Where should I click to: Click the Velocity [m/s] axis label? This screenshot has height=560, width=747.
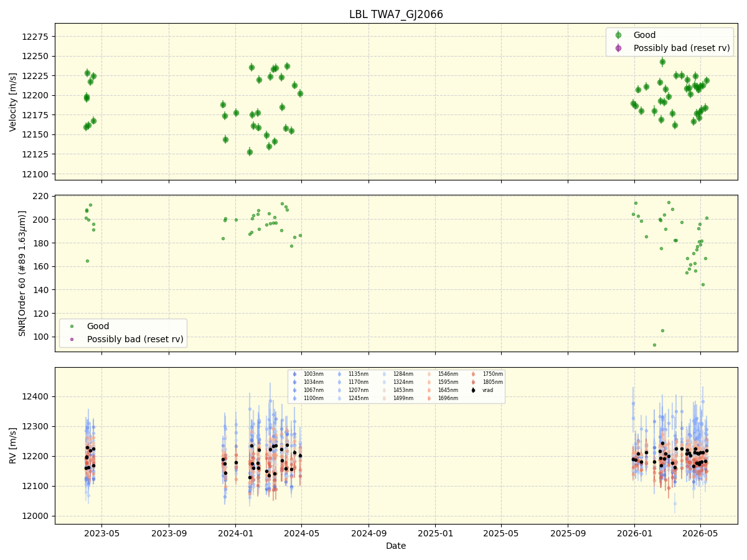(13, 101)
